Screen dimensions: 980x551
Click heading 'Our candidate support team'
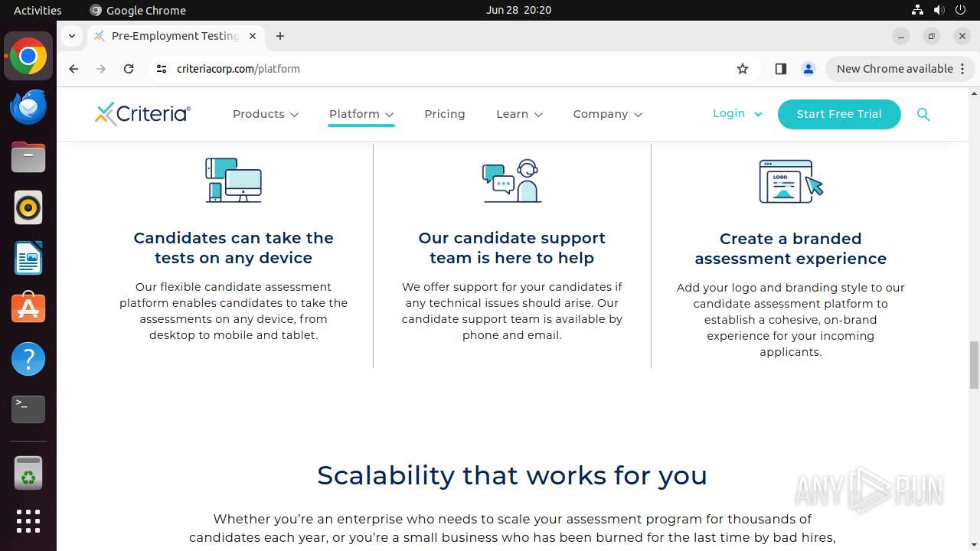tap(511, 248)
